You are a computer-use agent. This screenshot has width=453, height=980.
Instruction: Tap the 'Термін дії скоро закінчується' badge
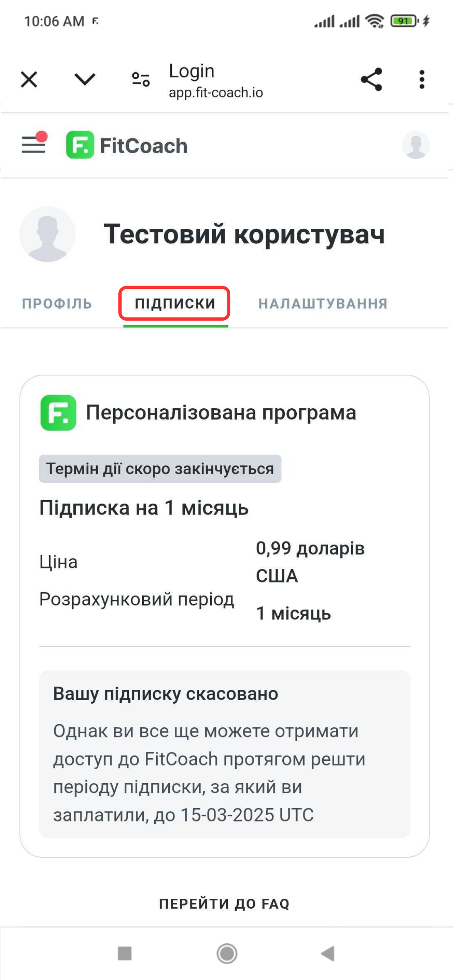point(160,469)
